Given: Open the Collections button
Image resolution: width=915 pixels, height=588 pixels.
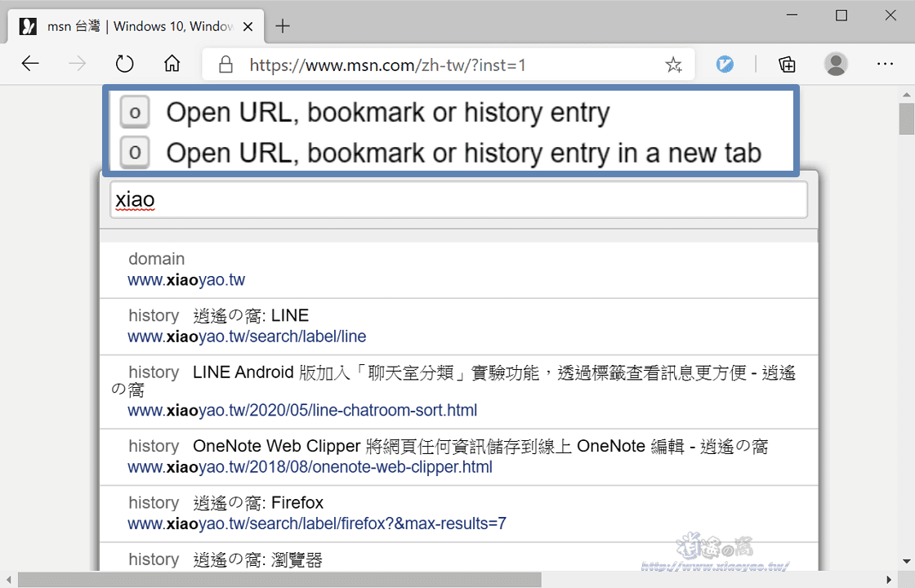Looking at the screenshot, I should click(x=787, y=65).
